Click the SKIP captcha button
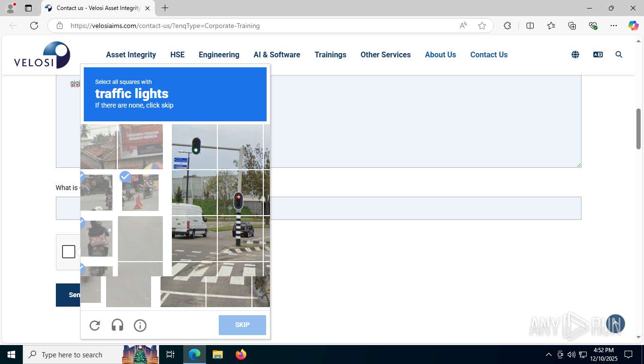This screenshot has width=644, height=364. (242, 325)
